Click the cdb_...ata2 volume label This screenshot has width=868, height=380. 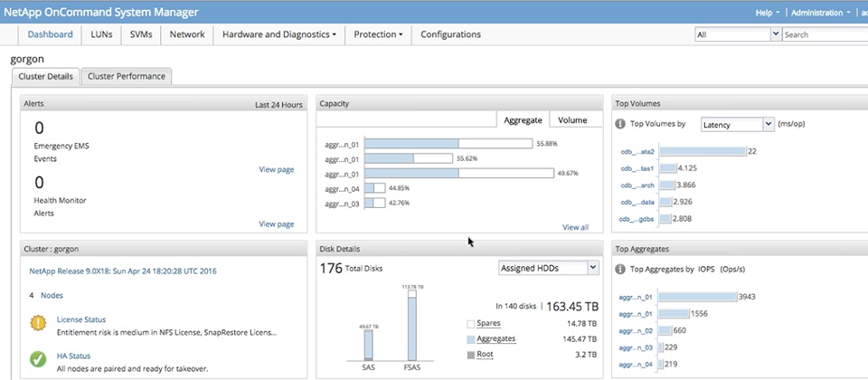pos(637,152)
